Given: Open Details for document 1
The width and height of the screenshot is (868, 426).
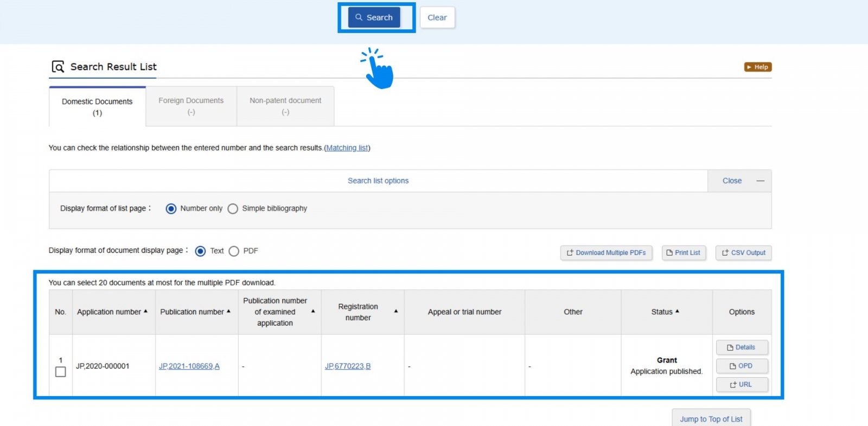Looking at the screenshot, I should click(742, 347).
